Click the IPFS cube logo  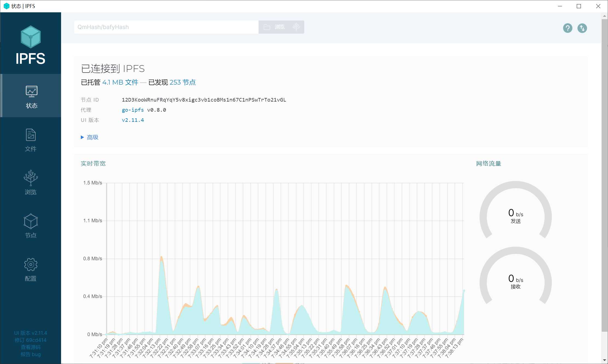31,37
